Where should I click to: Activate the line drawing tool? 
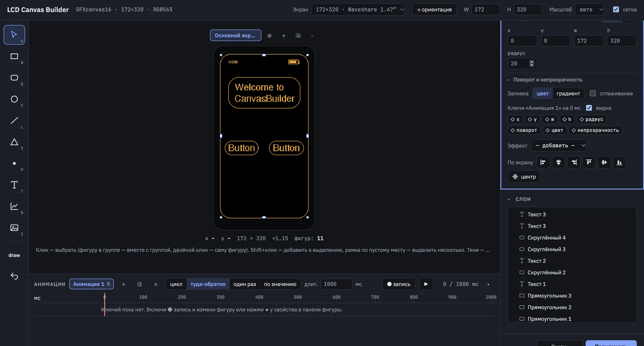pyautogui.click(x=14, y=121)
